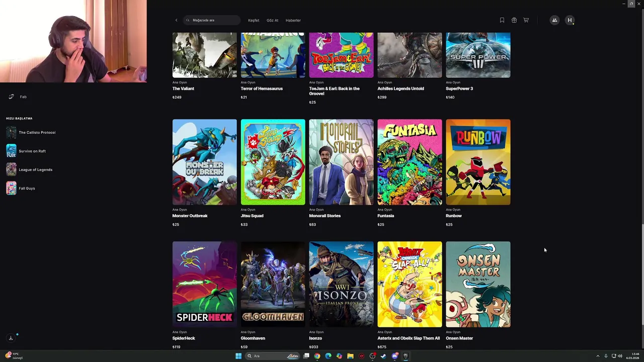644x362 pixels.
Task: Click the Fall Guys sidebar icon
Action: [11, 188]
